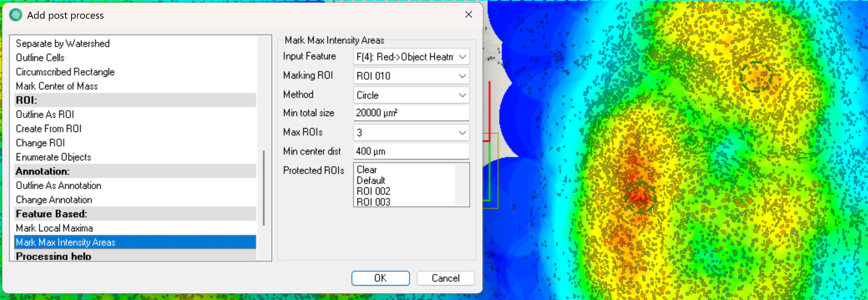This screenshot has width=868, height=300.
Task: Click the Min total size field
Action: pyautogui.click(x=411, y=113)
